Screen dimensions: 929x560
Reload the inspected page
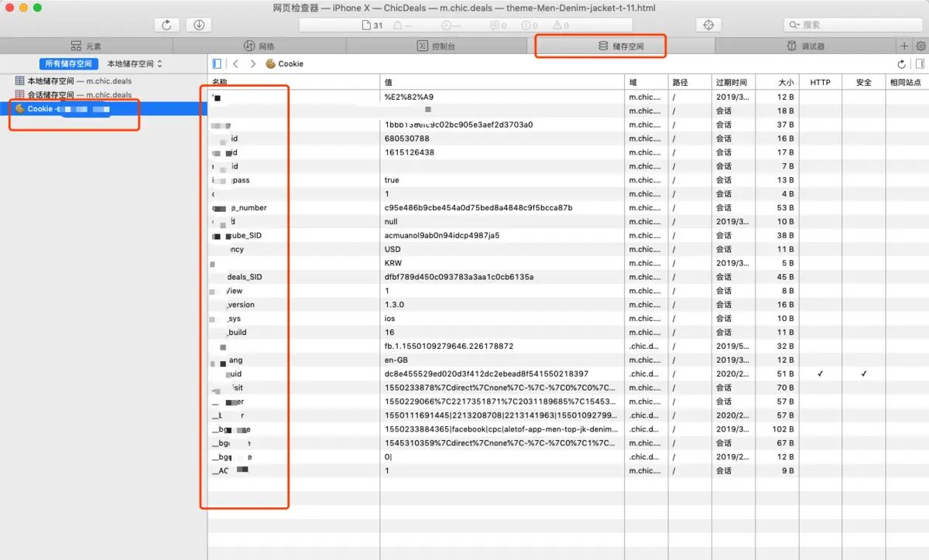166,24
